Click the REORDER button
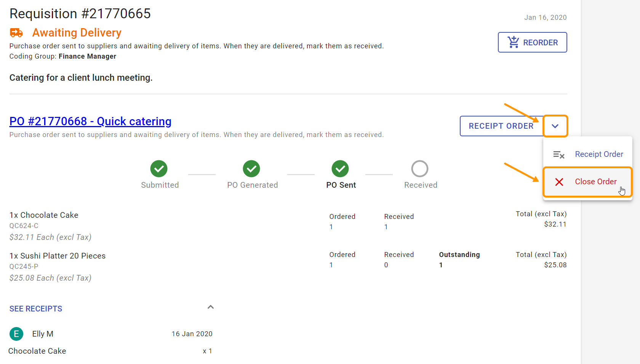 point(533,42)
